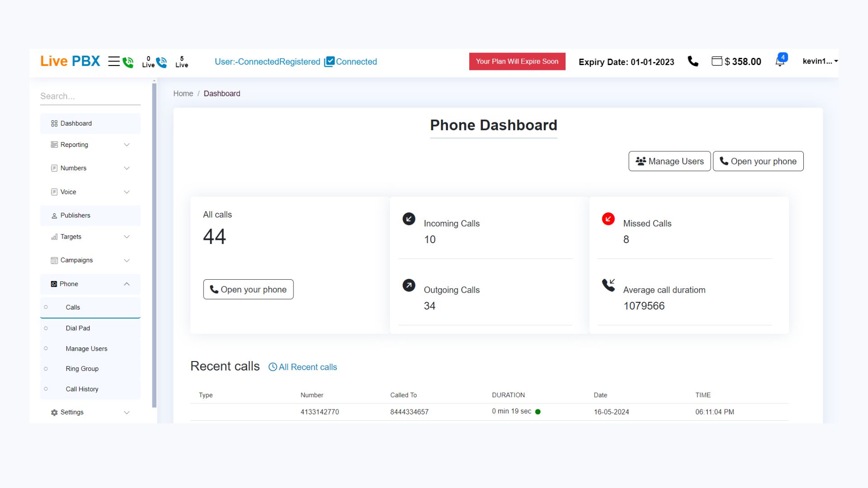Click the Number column header

[312, 395]
